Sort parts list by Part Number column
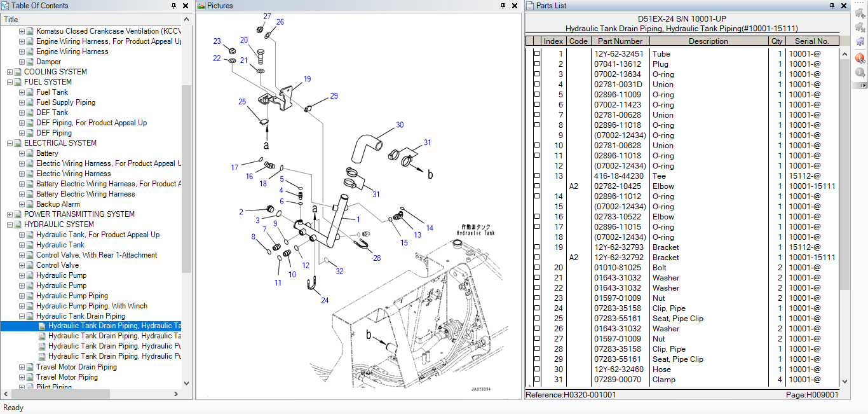This screenshot has height=414, width=868. (620, 41)
